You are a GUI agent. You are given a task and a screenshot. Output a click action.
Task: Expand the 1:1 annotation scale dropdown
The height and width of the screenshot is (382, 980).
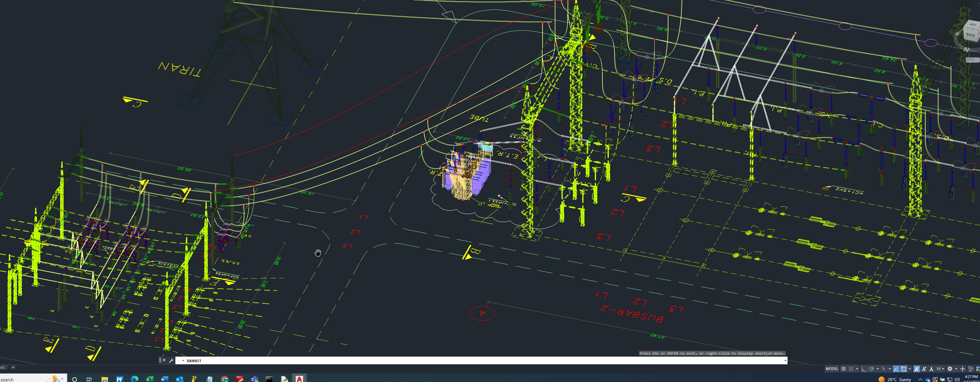[x=942, y=369]
